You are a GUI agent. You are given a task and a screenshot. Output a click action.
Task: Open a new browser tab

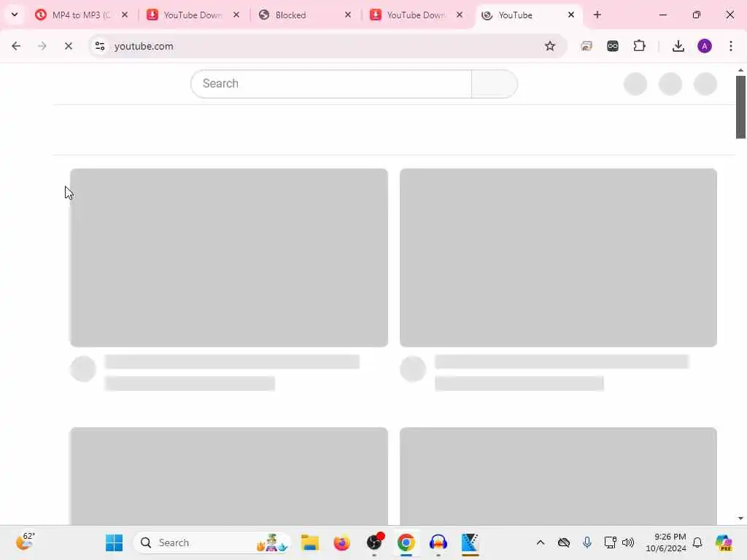[597, 15]
